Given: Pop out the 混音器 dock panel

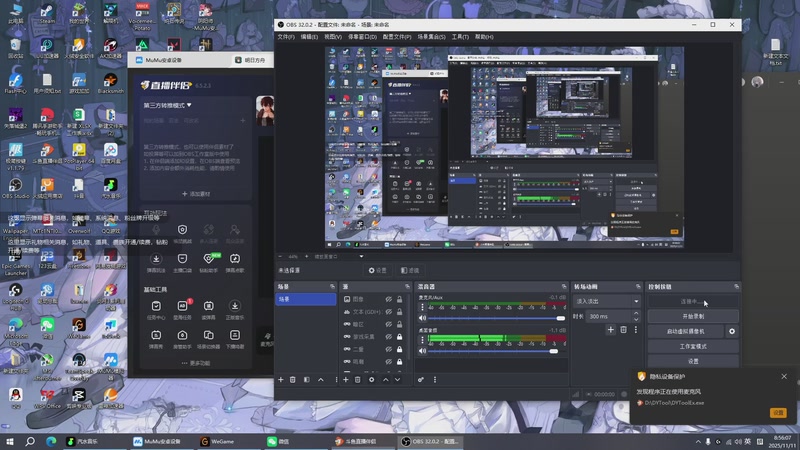Looking at the screenshot, I should [x=564, y=287].
